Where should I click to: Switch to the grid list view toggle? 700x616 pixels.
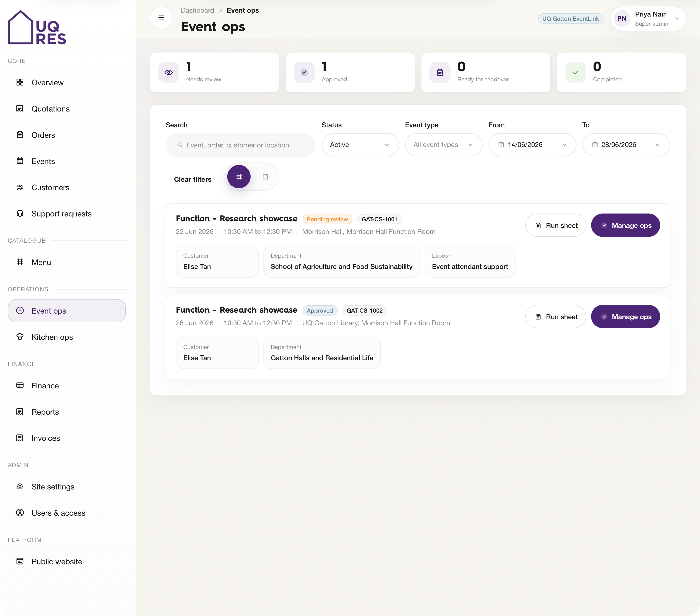(x=239, y=177)
